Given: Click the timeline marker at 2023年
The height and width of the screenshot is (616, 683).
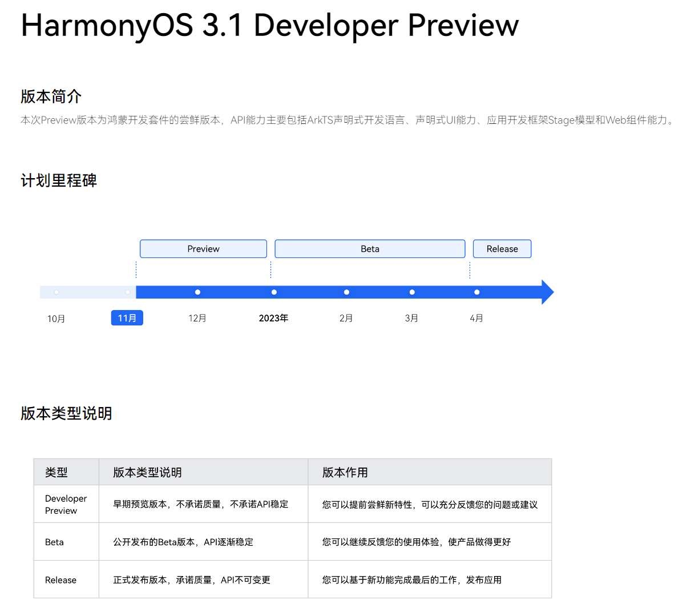Looking at the screenshot, I should 274,292.
